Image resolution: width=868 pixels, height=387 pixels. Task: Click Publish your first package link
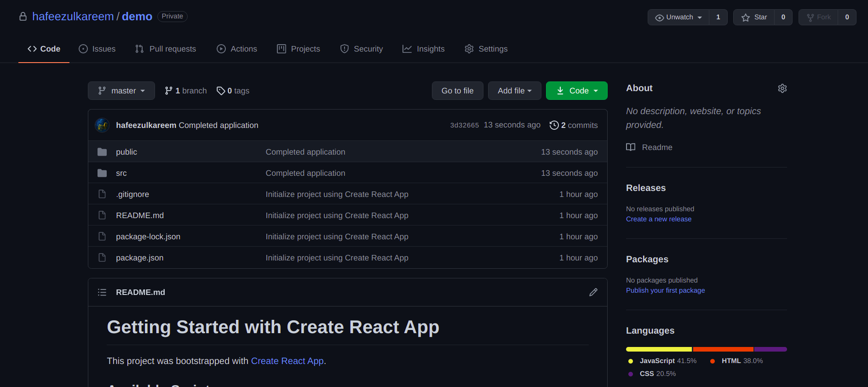(666, 290)
